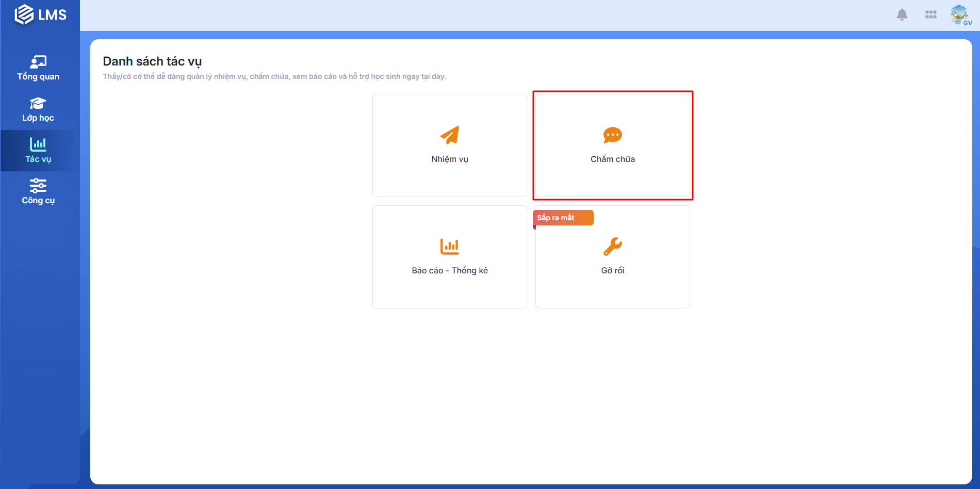Open the Báo cáo - Thống kê label

click(449, 271)
